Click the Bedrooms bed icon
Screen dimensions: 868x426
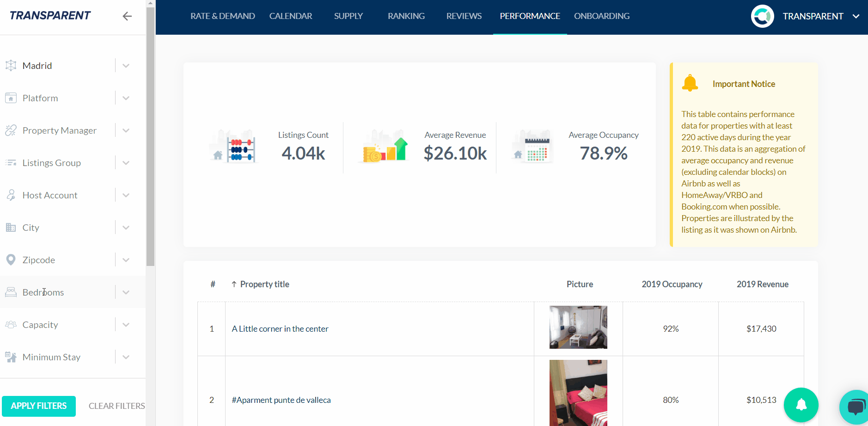(x=11, y=292)
